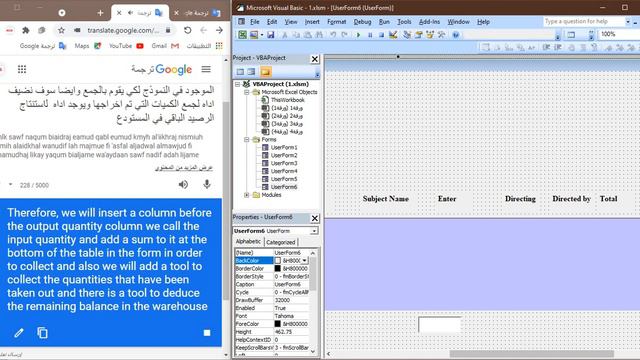
Task: Open the Toolbox toolbar icon
Action: coord(441,35)
